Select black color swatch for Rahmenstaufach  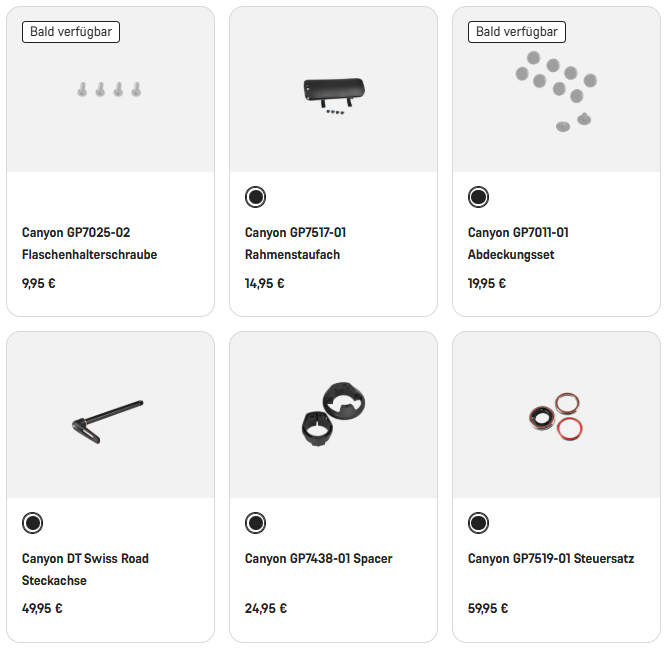[255, 197]
